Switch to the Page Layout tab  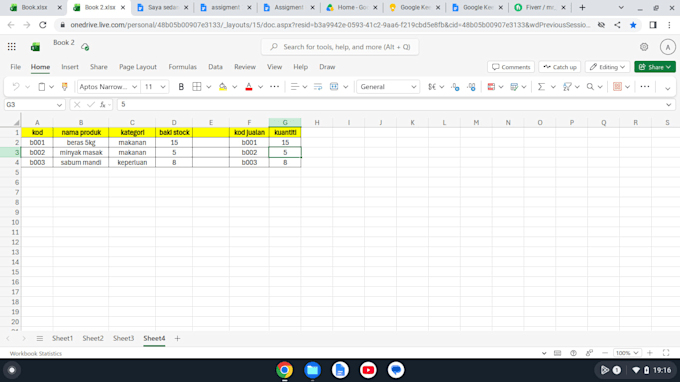click(x=138, y=67)
